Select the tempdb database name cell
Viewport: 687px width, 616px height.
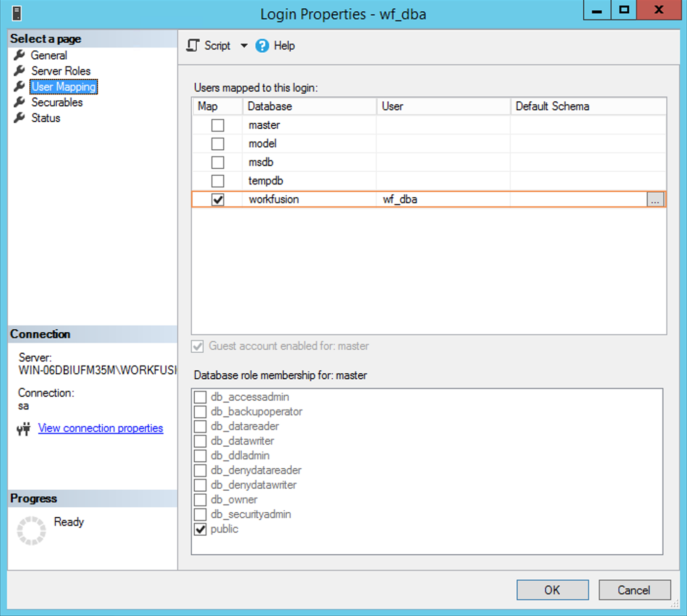tap(310, 181)
